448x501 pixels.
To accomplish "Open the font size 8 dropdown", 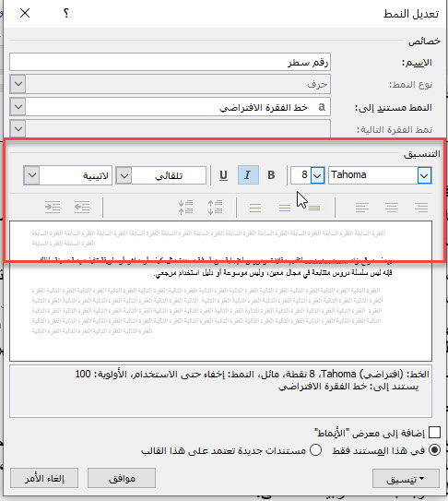I will [317, 175].
